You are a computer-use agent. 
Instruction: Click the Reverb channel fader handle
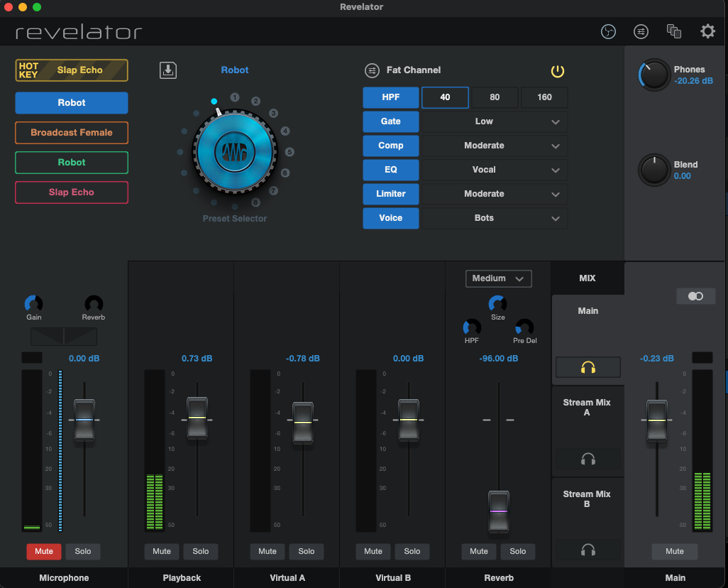(x=499, y=511)
